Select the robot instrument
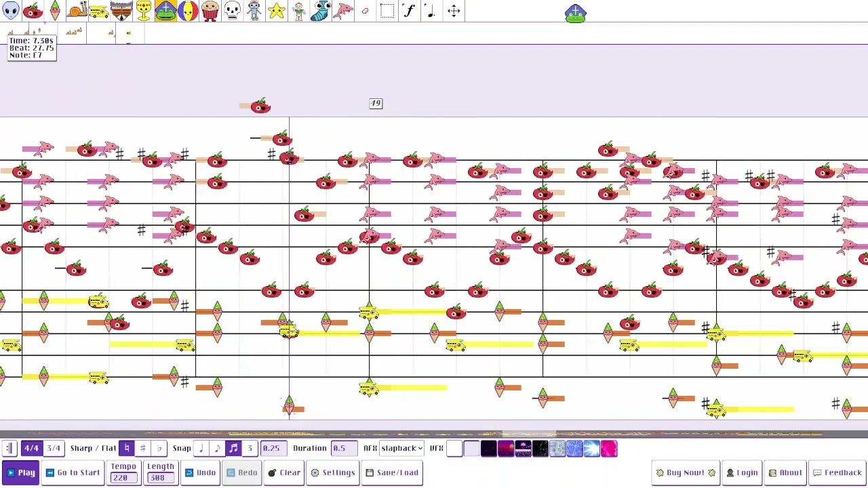The width and height of the screenshot is (868, 488). pos(254,11)
